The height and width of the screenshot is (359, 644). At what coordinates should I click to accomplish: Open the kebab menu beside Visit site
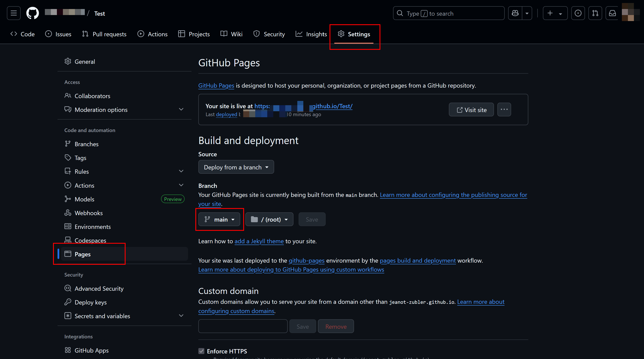(x=504, y=110)
